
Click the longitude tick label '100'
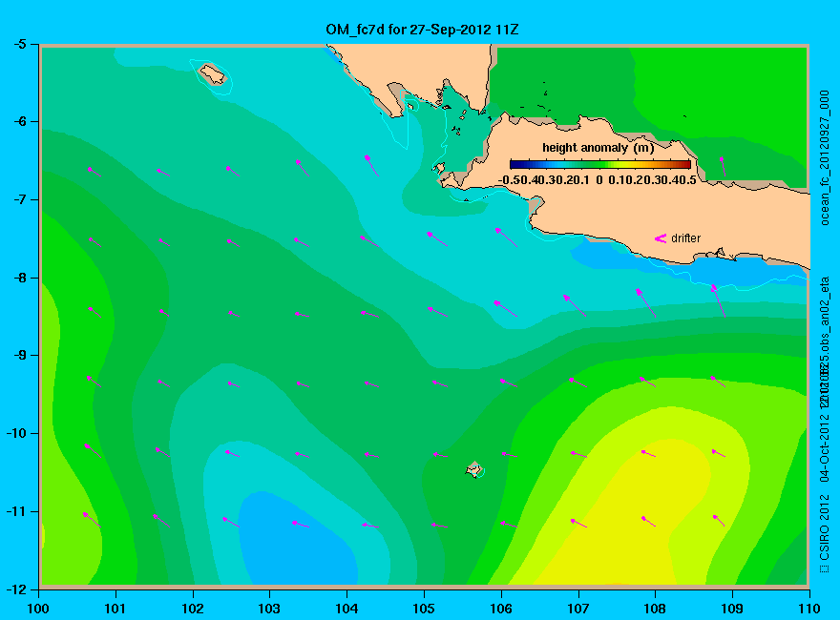click(x=38, y=609)
